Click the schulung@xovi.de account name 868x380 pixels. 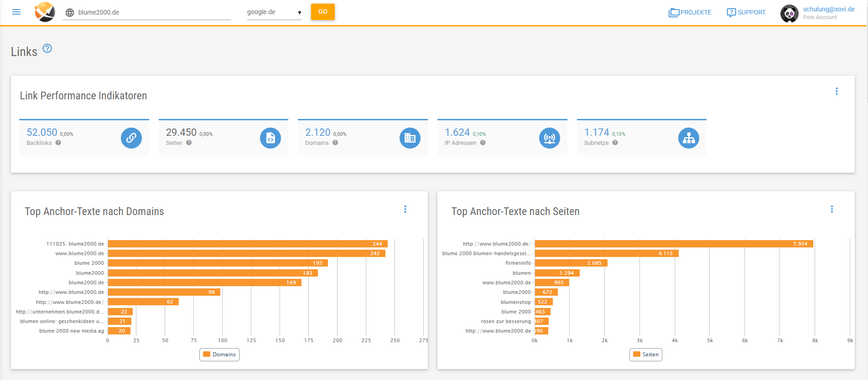[x=829, y=9]
